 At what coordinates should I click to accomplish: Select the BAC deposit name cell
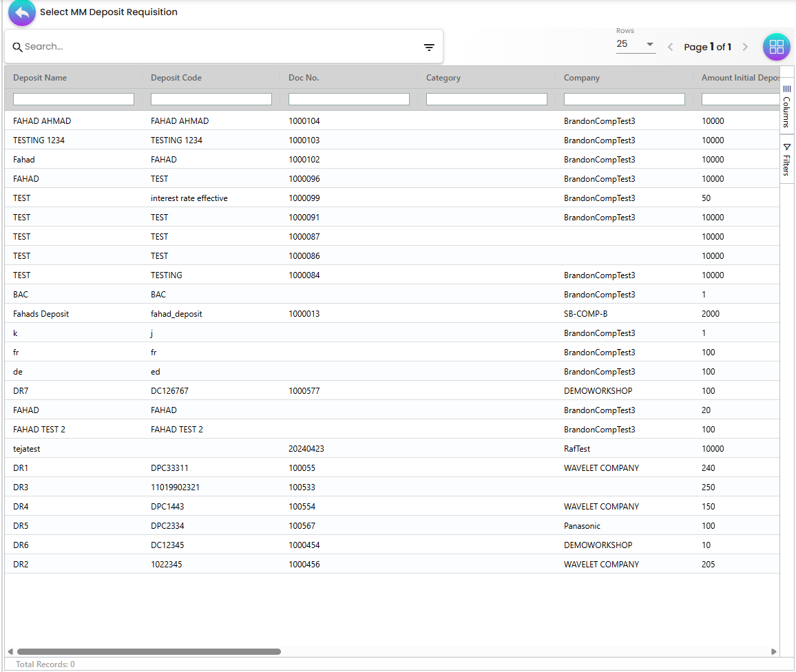(x=21, y=295)
